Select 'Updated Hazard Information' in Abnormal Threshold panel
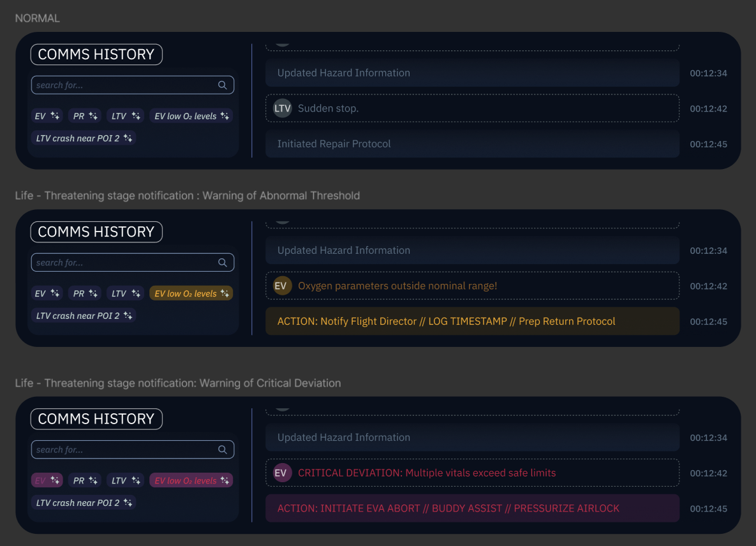Viewport: 756px width, 546px height. coord(473,250)
